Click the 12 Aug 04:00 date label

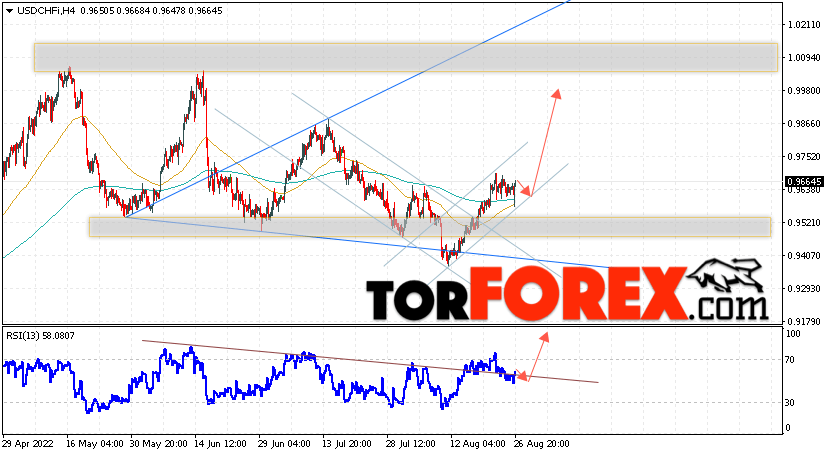(x=478, y=443)
